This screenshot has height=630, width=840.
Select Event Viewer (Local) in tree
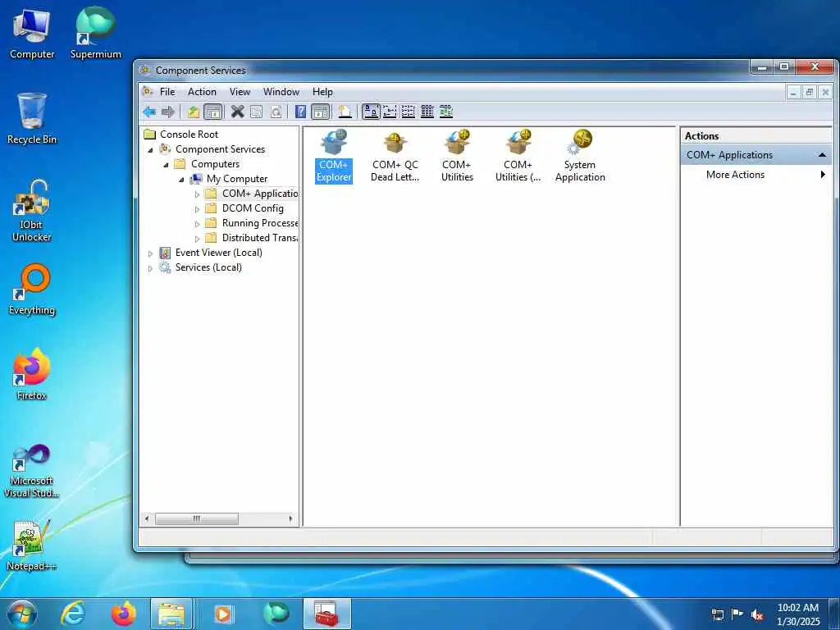pos(218,253)
